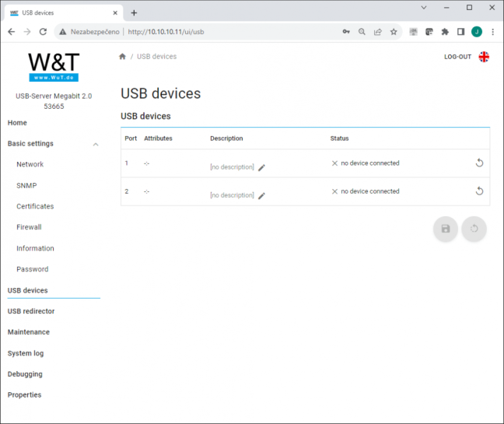Reload the browser page
Screen dimensions: 504x424
[43, 32]
